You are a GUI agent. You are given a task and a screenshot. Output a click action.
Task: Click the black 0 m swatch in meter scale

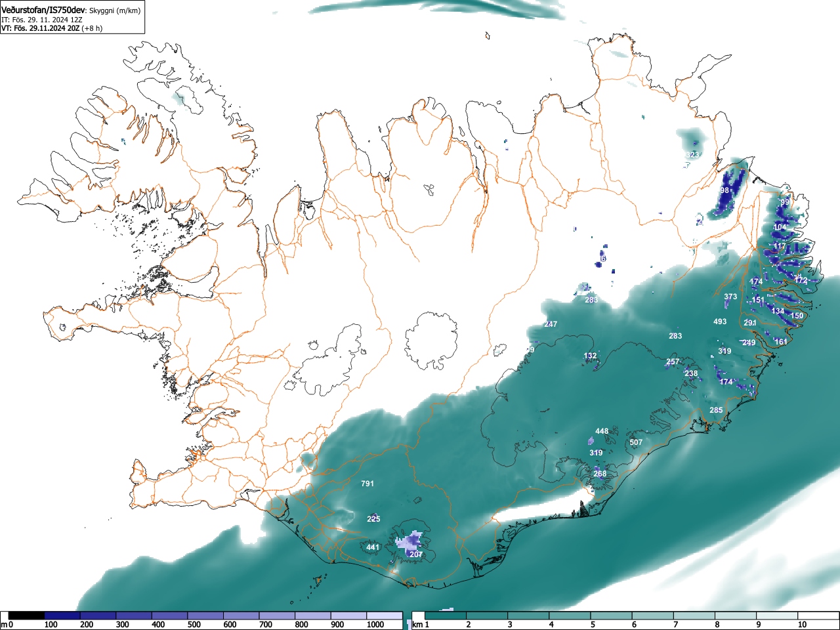(x=27, y=616)
